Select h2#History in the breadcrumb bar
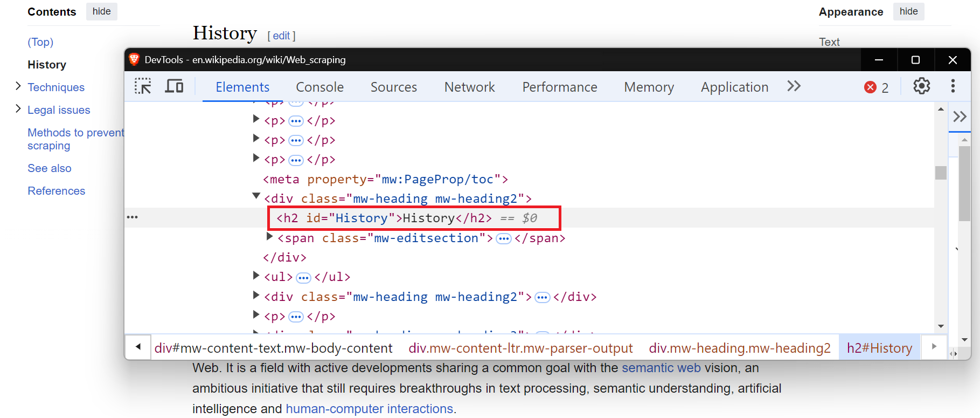 [879, 347]
